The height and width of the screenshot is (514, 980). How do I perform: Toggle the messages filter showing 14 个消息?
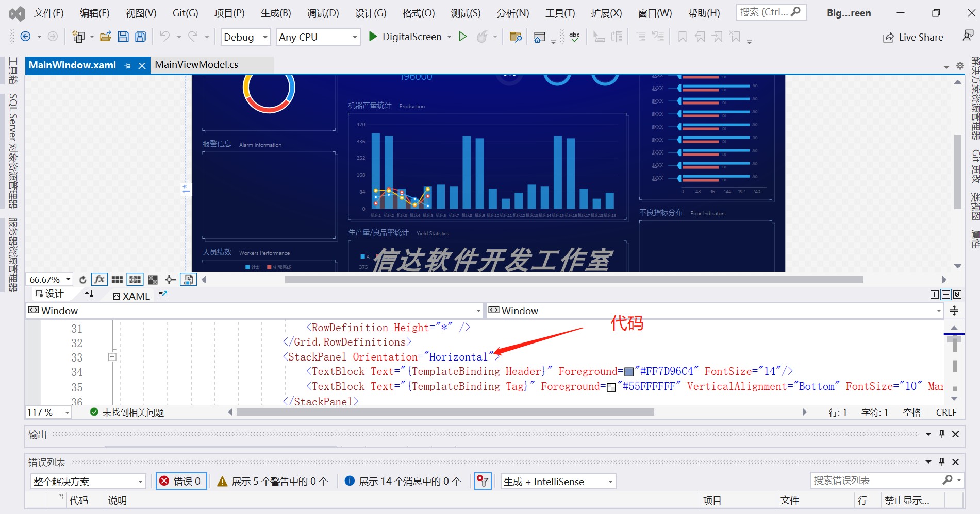click(403, 481)
